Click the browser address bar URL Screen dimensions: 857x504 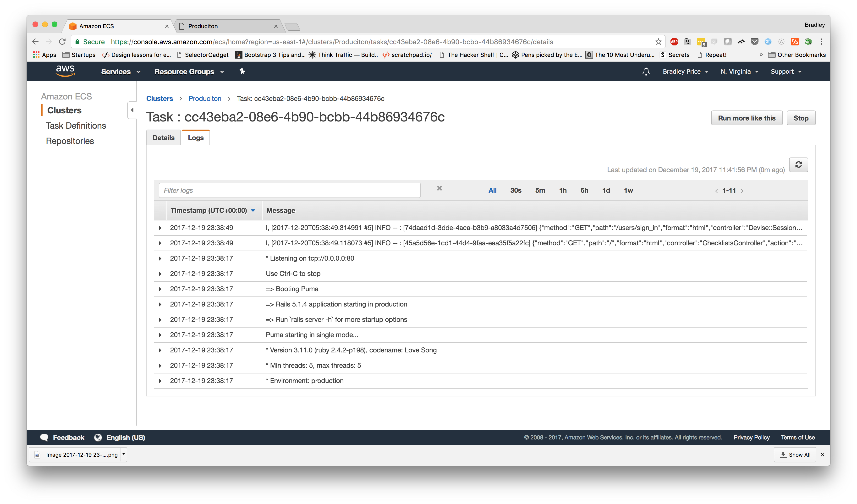click(332, 42)
